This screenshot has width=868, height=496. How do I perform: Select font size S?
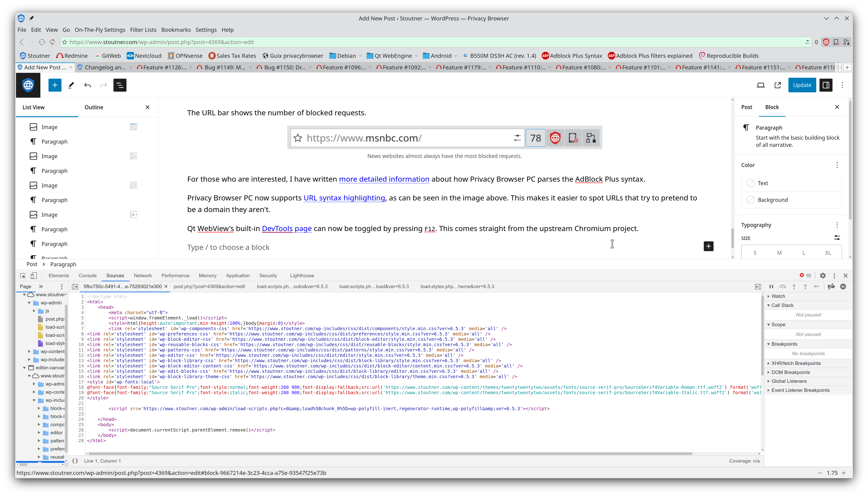pos(755,253)
